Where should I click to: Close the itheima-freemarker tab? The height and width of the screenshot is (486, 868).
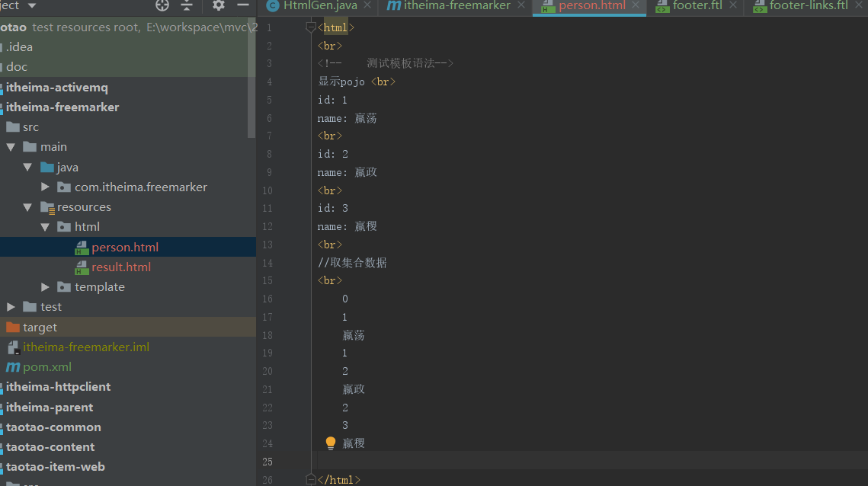click(x=521, y=5)
